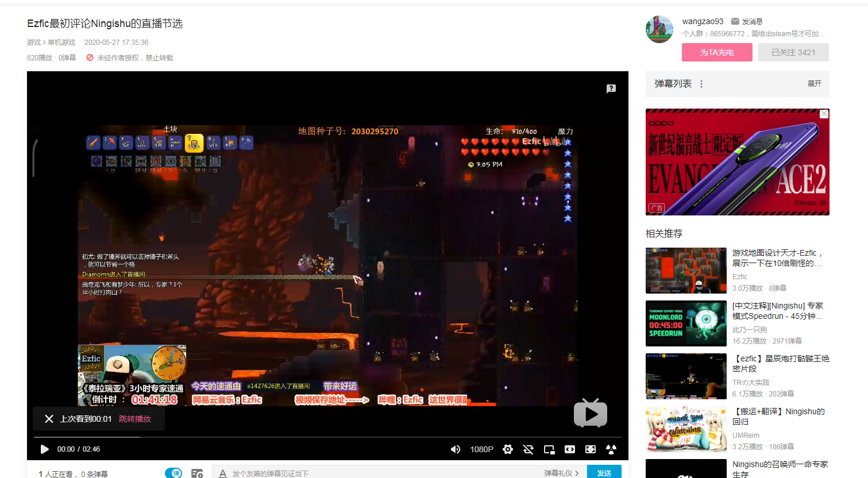Open the 1080P quality selector

[481, 449]
